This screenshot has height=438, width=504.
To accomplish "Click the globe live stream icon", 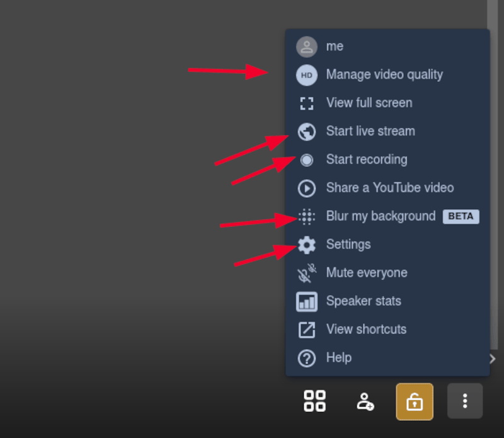I will (x=307, y=132).
